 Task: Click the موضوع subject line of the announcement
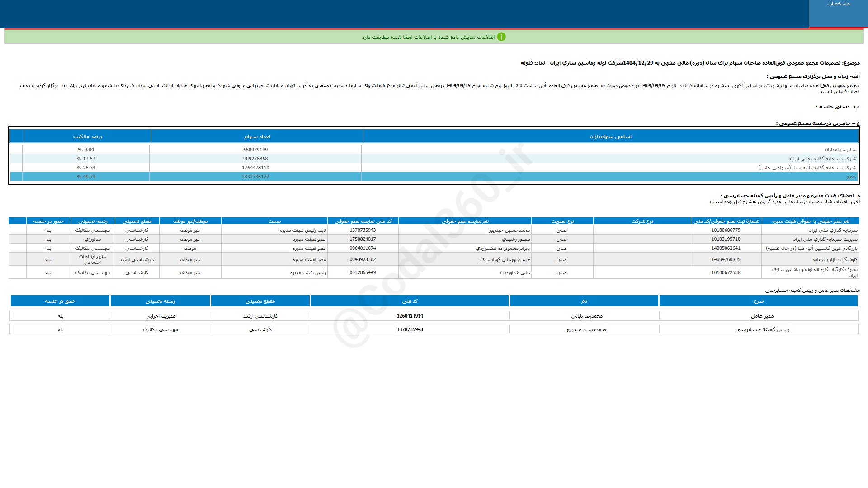click(690, 63)
